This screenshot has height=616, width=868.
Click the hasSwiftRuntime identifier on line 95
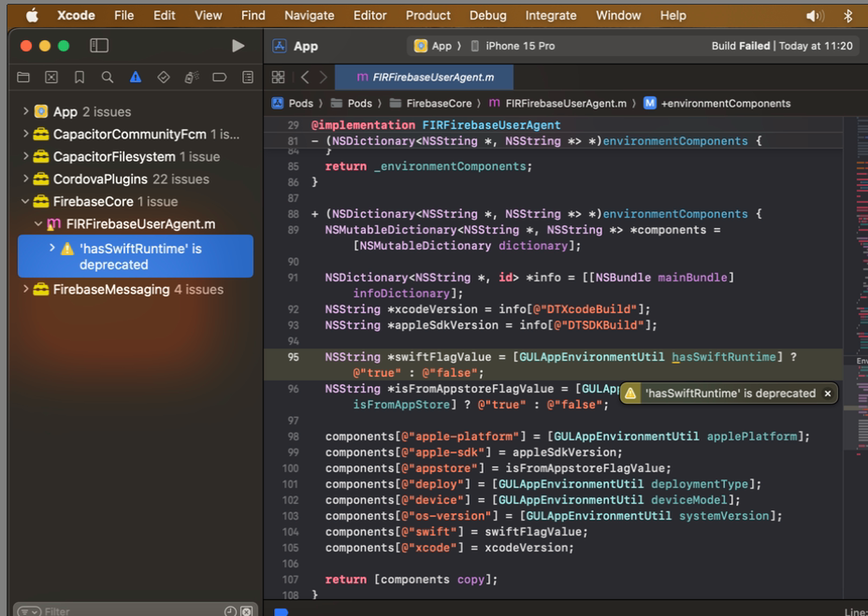[724, 357]
